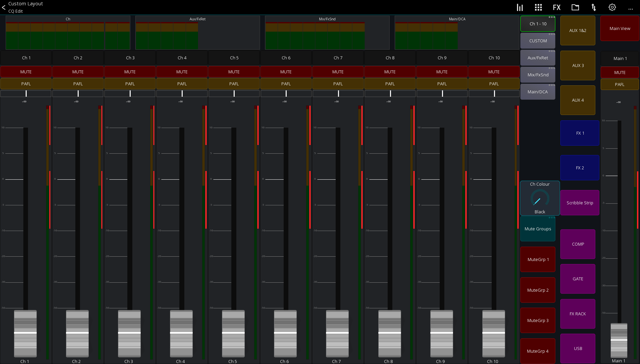This screenshot has width=640, height=364.
Task: Mute the Main 1 output
Action: click(620, 72)
